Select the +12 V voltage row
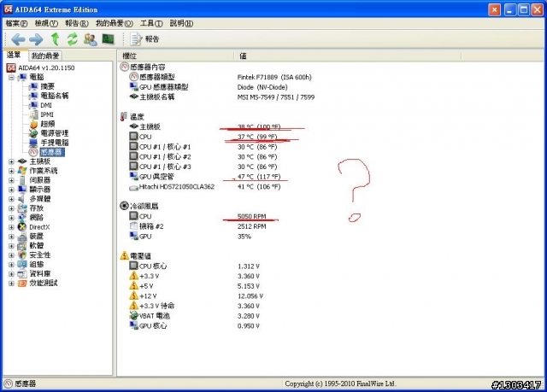This screenshot has height=392, width=547. click(x=196, y=296)
